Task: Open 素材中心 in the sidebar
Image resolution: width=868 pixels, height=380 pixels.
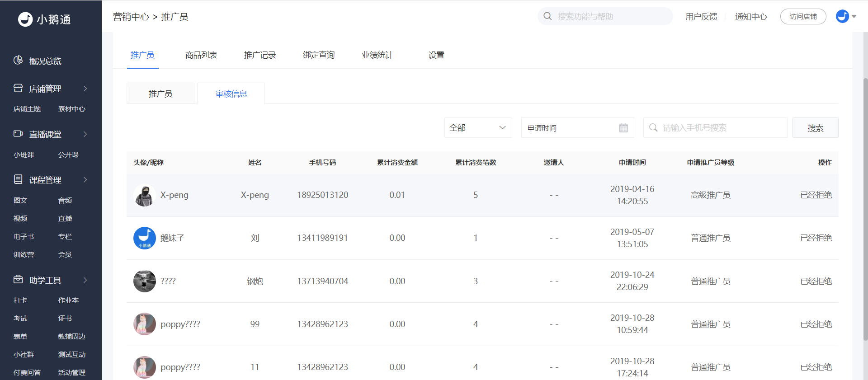Action: click(x=71, y=109)
